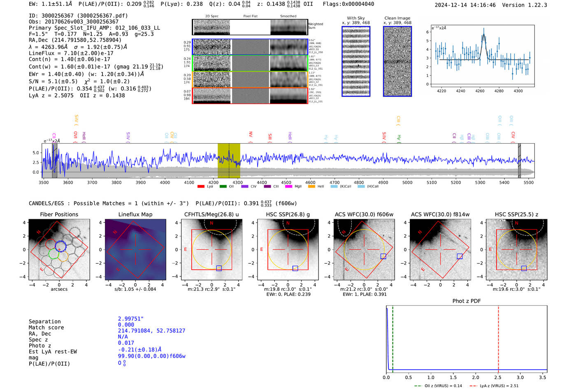Click the timestamp '2024-12-14 14:16:46'
The height and width of the screenshot is (392, 576).
coord(465,5)
